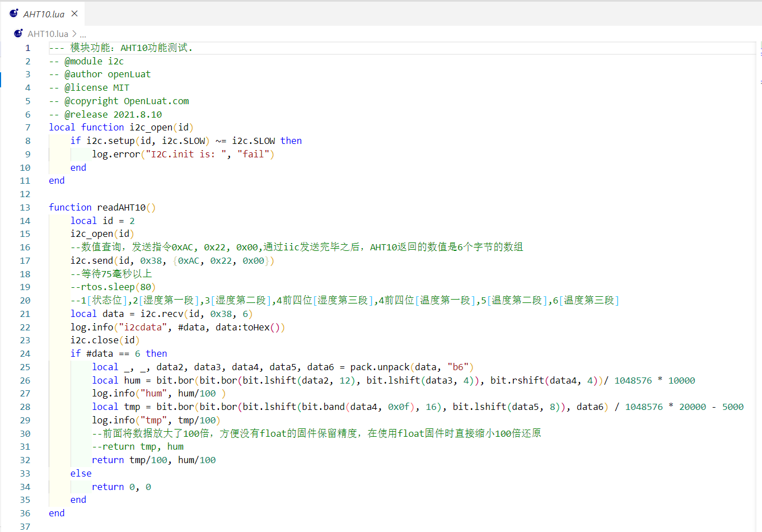
Task: Click line number 1 in gutter
Action: click(27, 48)
